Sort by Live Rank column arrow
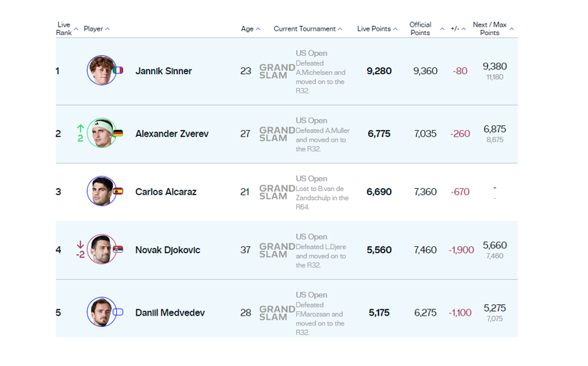Viewport: 588px width, 366px height. 76,29
